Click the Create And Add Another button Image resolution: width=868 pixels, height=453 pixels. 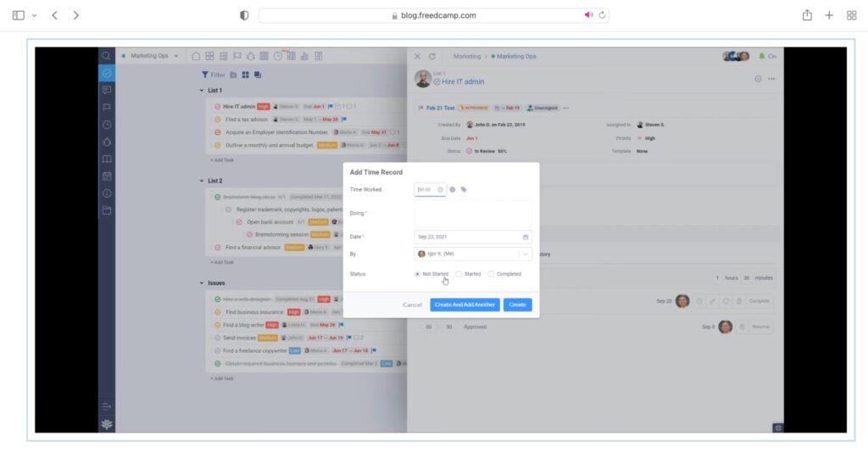(x=465, y=305)
